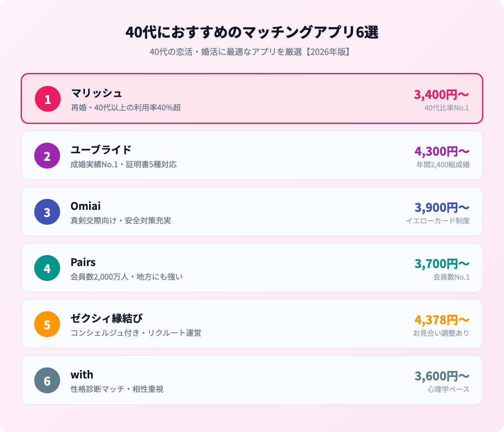Click the 3,900円〜 price for Omiai
This screenshot has width=504, height=432.
(442, 208)
